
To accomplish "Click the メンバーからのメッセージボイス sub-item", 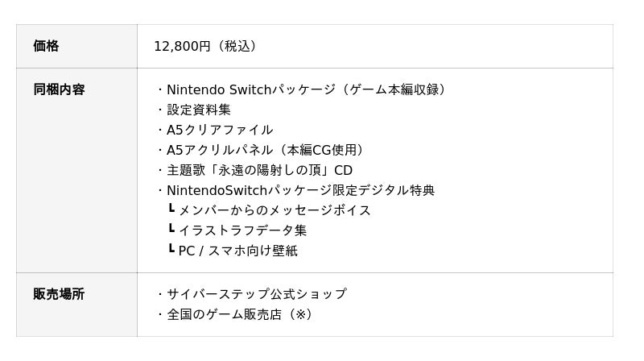I will tap(275, 210).
